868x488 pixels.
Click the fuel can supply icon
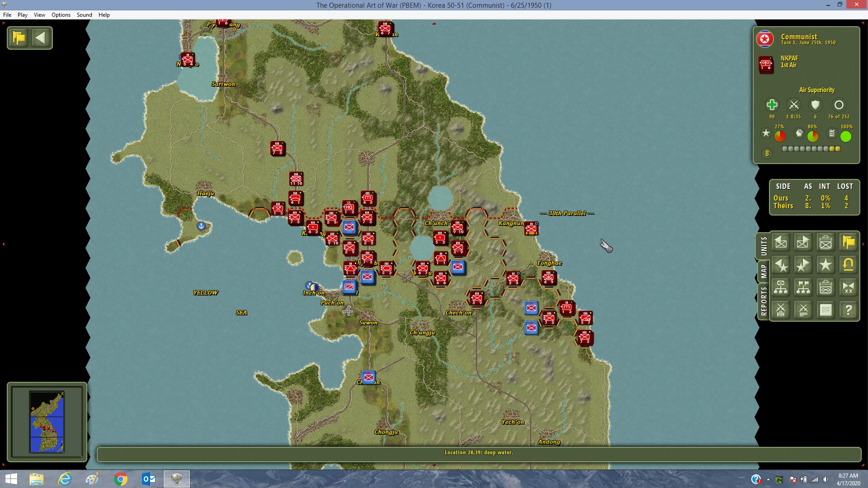tap(832, 133)
